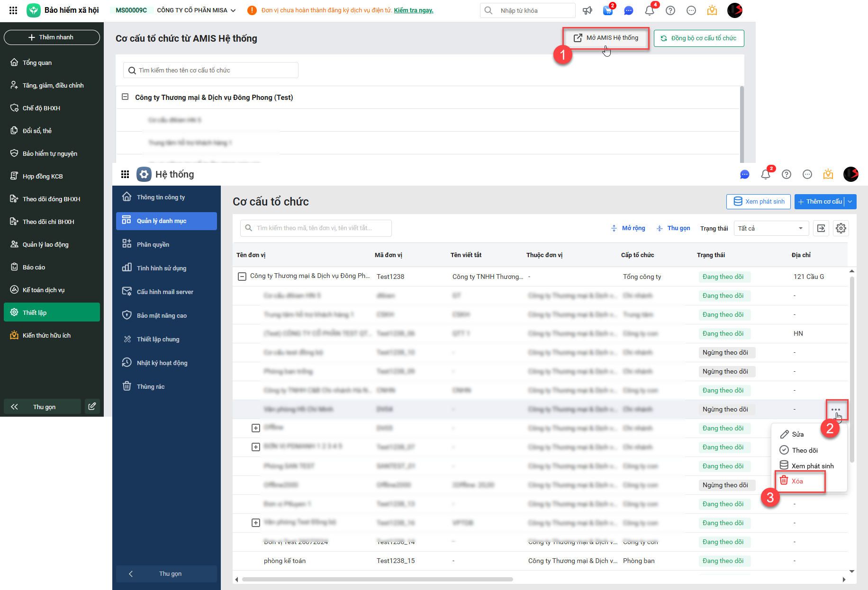Choose Sửa in the row menu
868x590 pixels.
point(798,434)
